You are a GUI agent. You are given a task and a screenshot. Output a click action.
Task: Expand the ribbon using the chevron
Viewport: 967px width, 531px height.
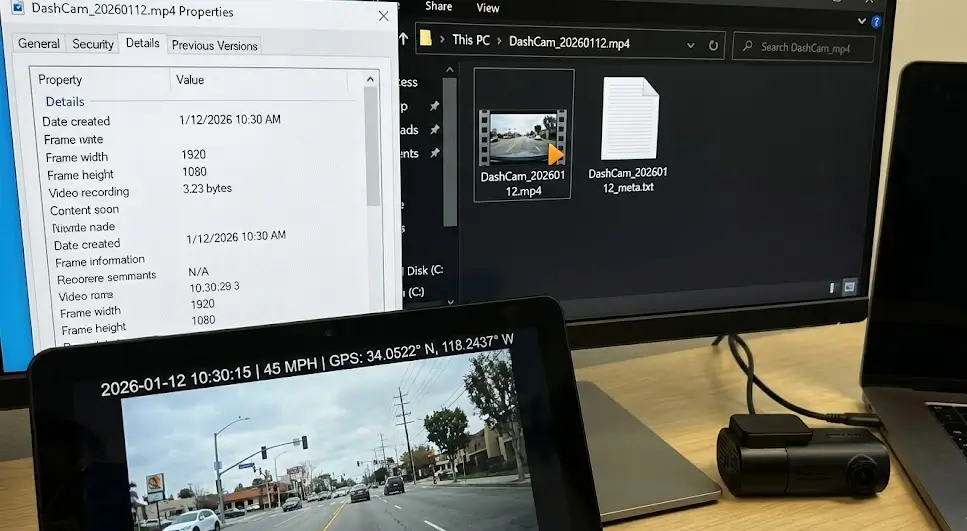coord(860,20)
